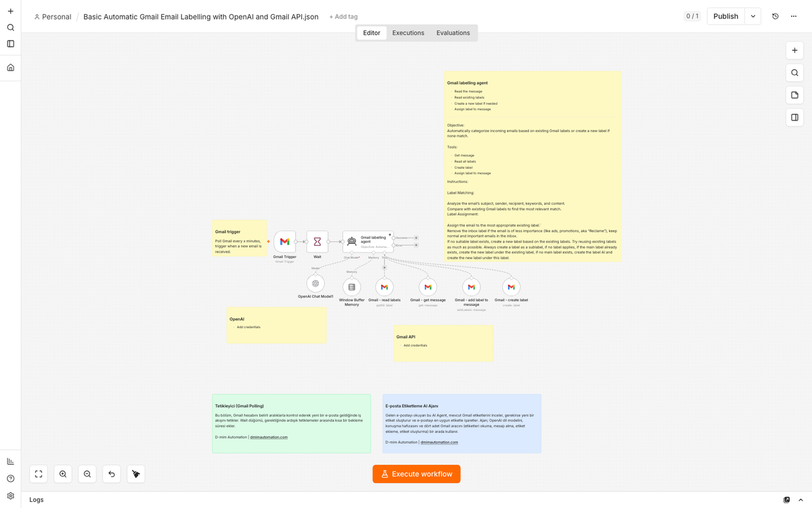Viewport: 812px width, 508px height.
Task: Select the Gmail - create label node
Action: (512, 287)
